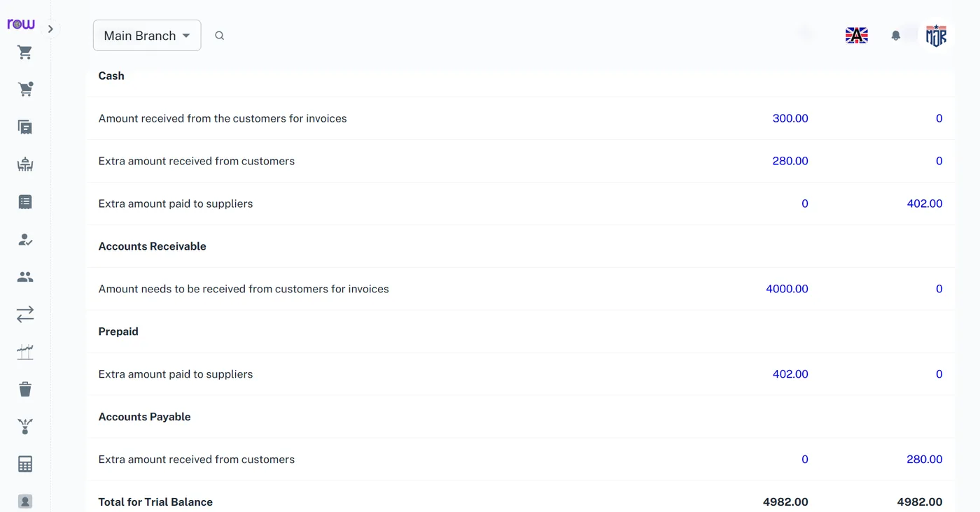980x512 pixels.
Task: Click 0 in the invoices-received Cash row
Action: [x=939, y=119]
